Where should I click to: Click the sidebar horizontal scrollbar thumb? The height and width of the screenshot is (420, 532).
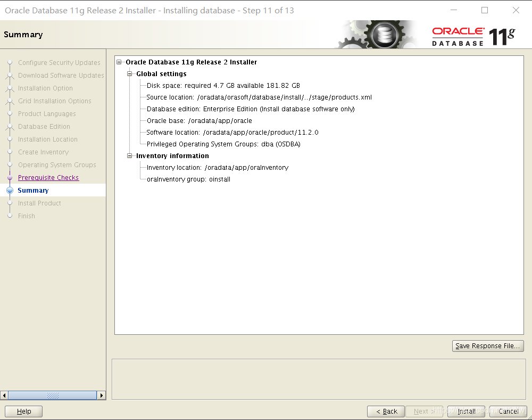click(x=53, y=395)
